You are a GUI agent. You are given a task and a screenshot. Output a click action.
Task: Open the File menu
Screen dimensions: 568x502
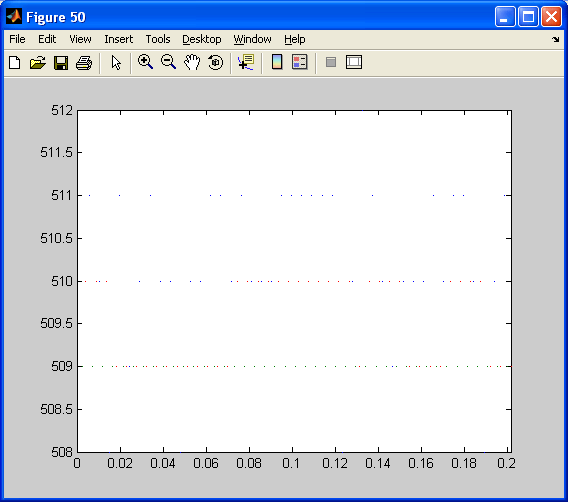coord(17,39)
